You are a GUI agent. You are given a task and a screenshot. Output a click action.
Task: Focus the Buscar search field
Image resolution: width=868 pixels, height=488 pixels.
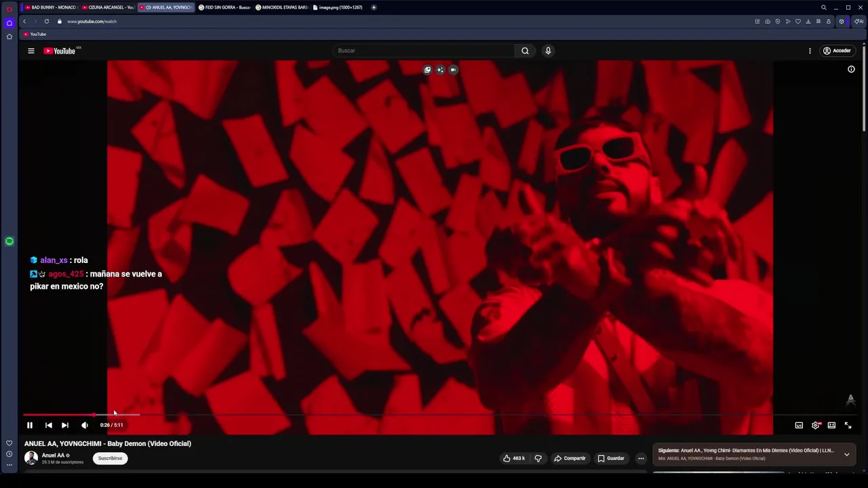(423, 51)
